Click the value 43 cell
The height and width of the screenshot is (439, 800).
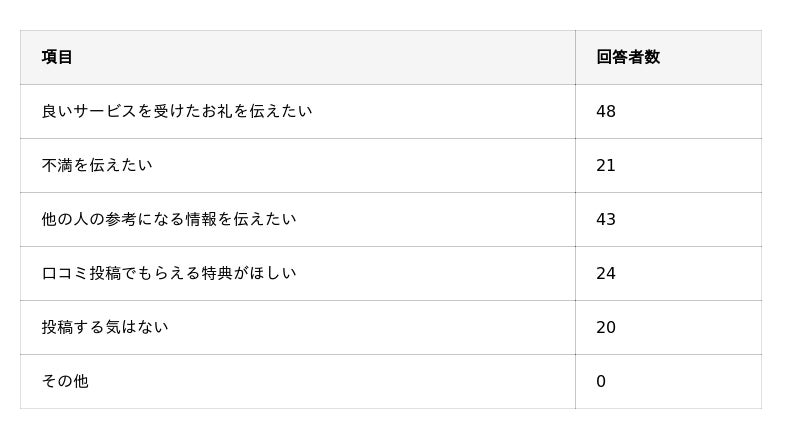[606, 219]
